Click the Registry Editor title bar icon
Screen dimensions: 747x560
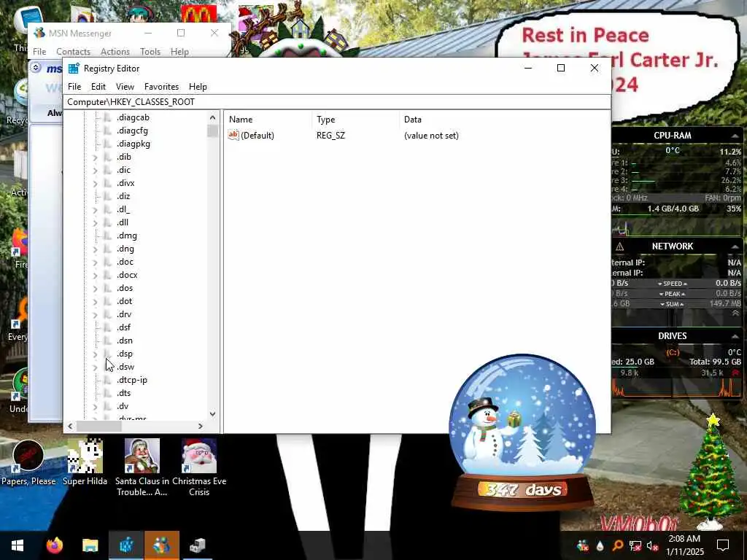(74, 69)
